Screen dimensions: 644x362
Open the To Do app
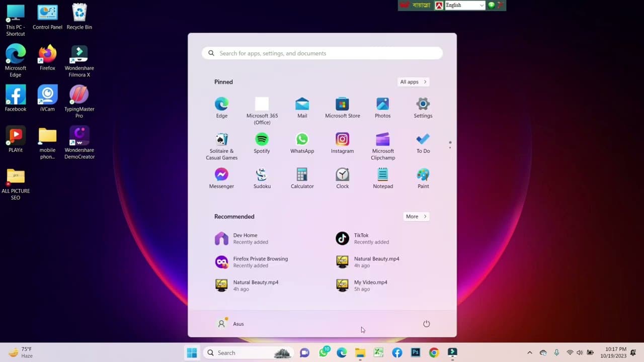[x=423, y=143]
